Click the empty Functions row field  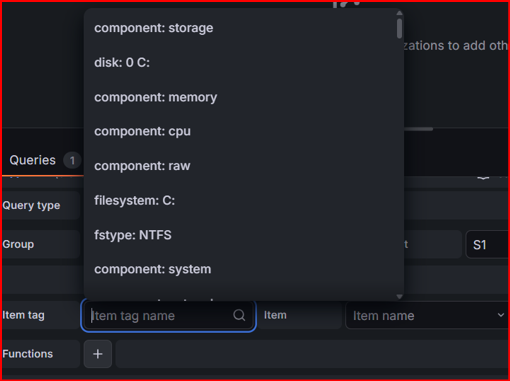point(312,354)
